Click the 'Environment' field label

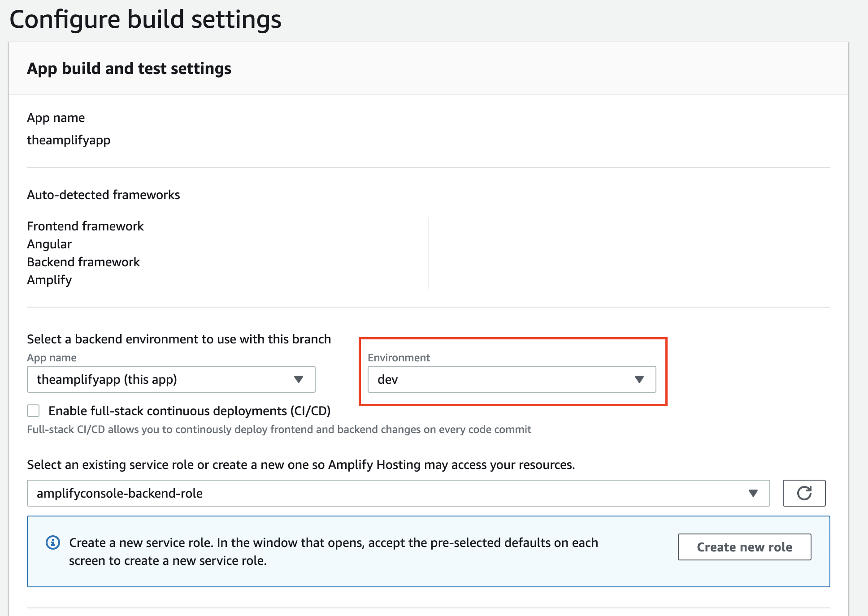click(399, 357)
